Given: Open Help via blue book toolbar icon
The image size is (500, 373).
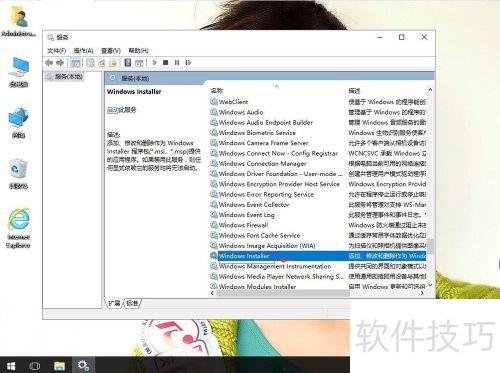Looking at the screenshot, I should tap(127, 63).
